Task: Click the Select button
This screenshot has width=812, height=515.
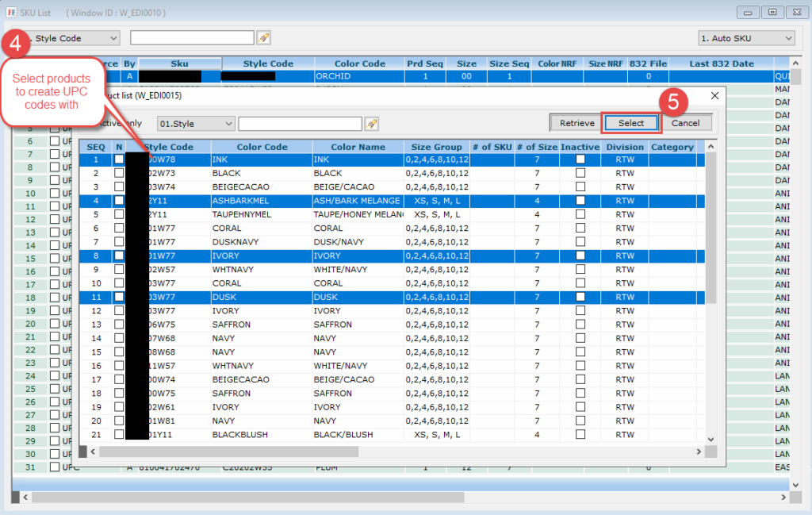Action: click(631, 123)
